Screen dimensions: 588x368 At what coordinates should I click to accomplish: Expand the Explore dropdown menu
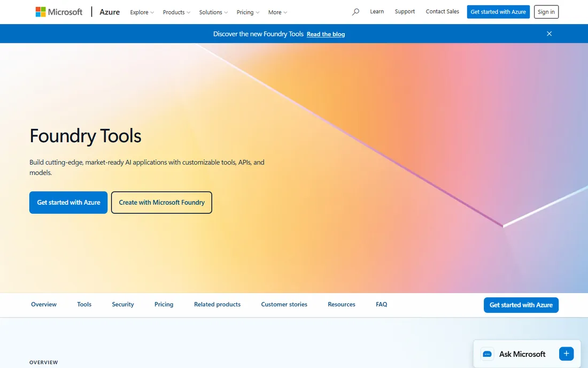tap(142, 12)
